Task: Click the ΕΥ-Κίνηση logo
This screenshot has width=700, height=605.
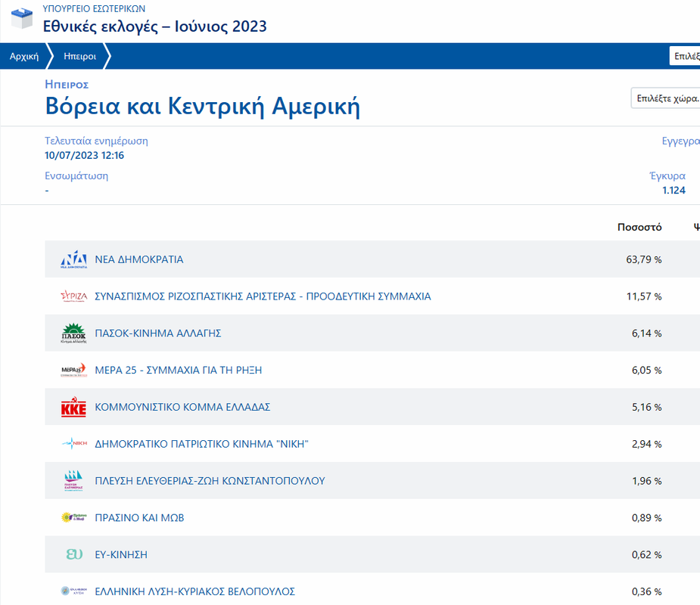Action: pos(75,554)
